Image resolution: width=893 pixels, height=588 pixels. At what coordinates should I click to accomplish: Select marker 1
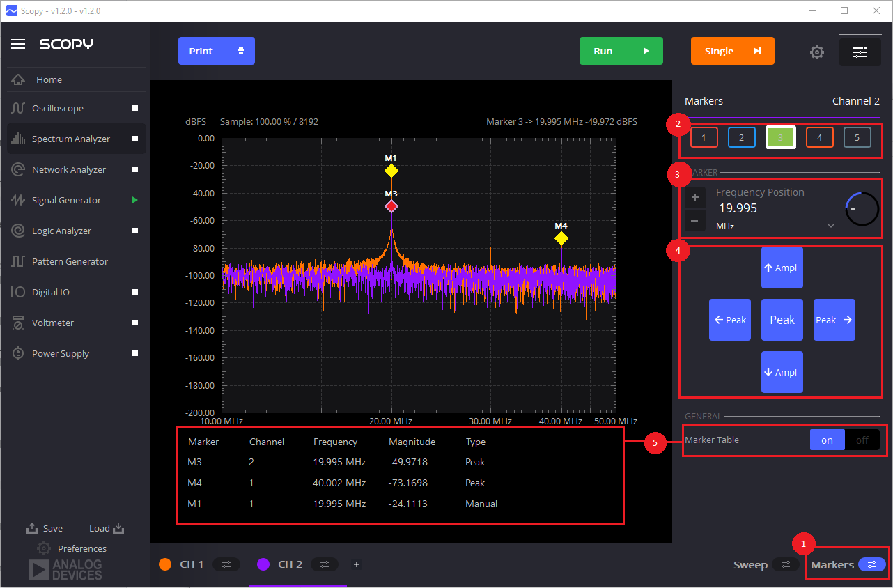[x=704, y=137]
